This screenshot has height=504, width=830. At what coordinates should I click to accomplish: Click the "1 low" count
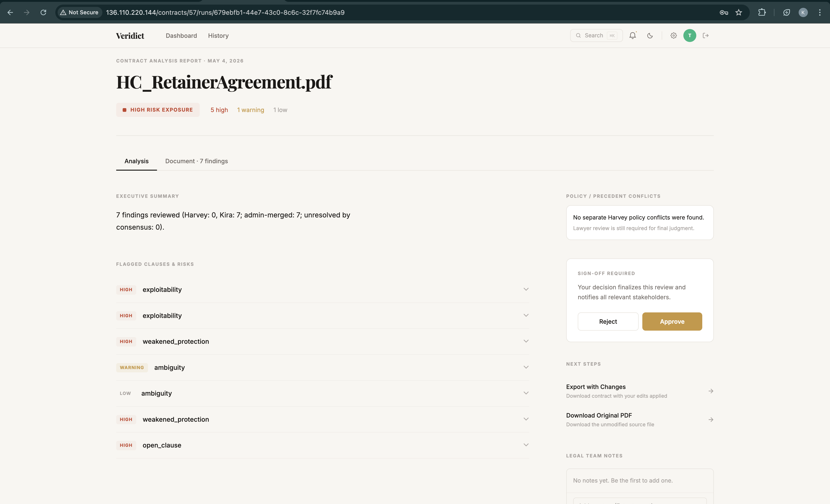(x=280, y=110)
